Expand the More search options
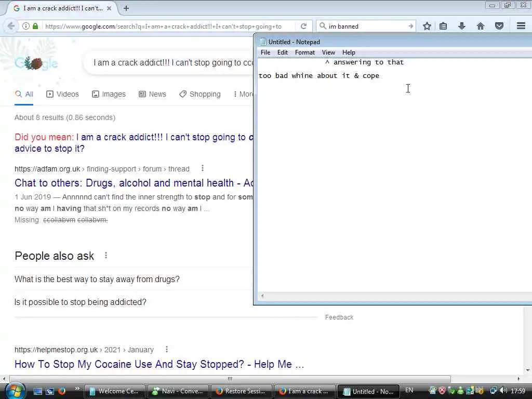532x399 pixels. [243, 94]
